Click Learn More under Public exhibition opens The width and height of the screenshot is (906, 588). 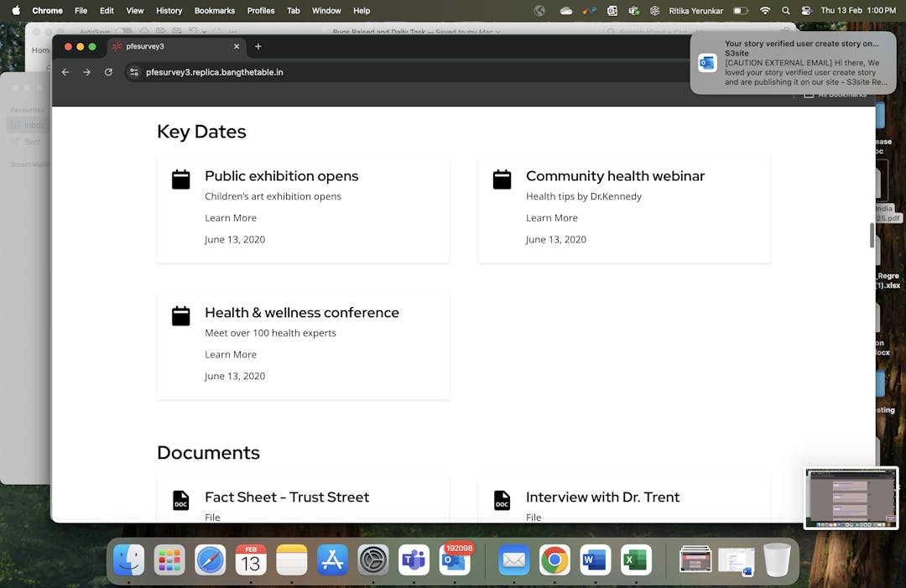click(x=231, y=218)
